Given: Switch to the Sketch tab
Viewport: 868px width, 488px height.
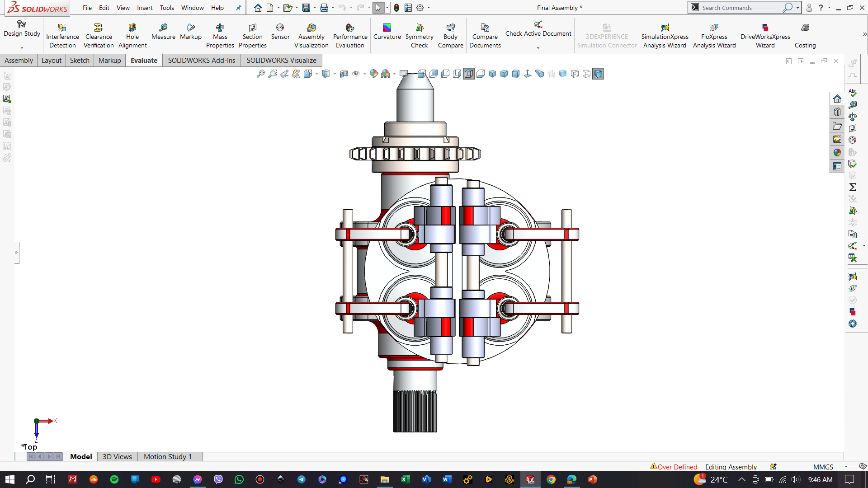Looking at the screenshot, I should (80, 60).
